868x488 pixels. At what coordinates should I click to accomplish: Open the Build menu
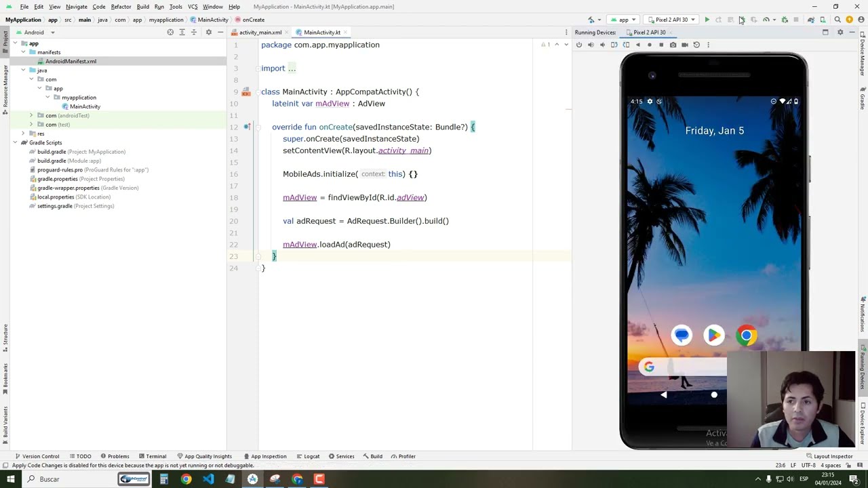(x=142, y=7)
